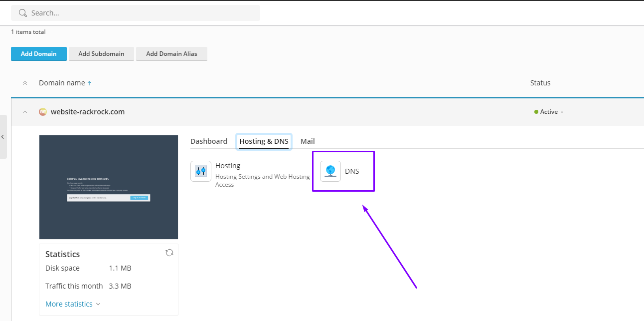Open Hosting settings via sliders icon

201,171
